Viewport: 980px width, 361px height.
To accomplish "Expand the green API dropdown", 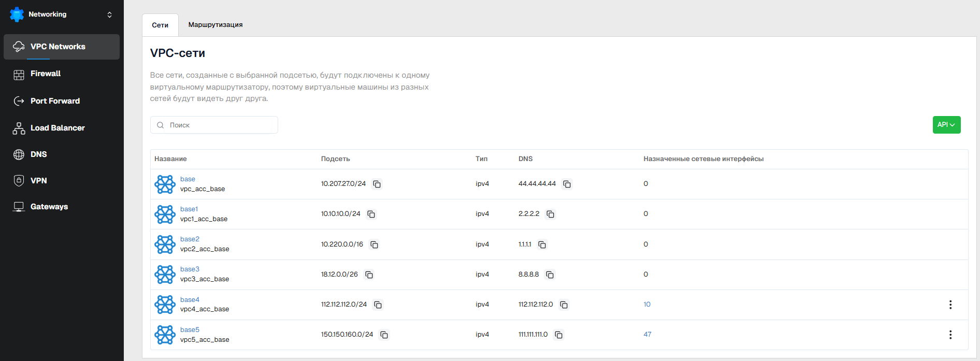I will (x=946, y=125).
